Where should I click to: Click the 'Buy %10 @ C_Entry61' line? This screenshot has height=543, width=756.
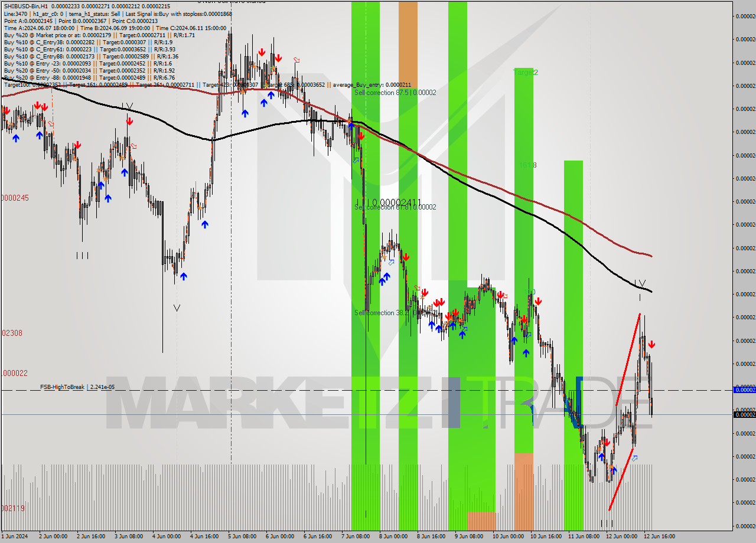(89, 49)
